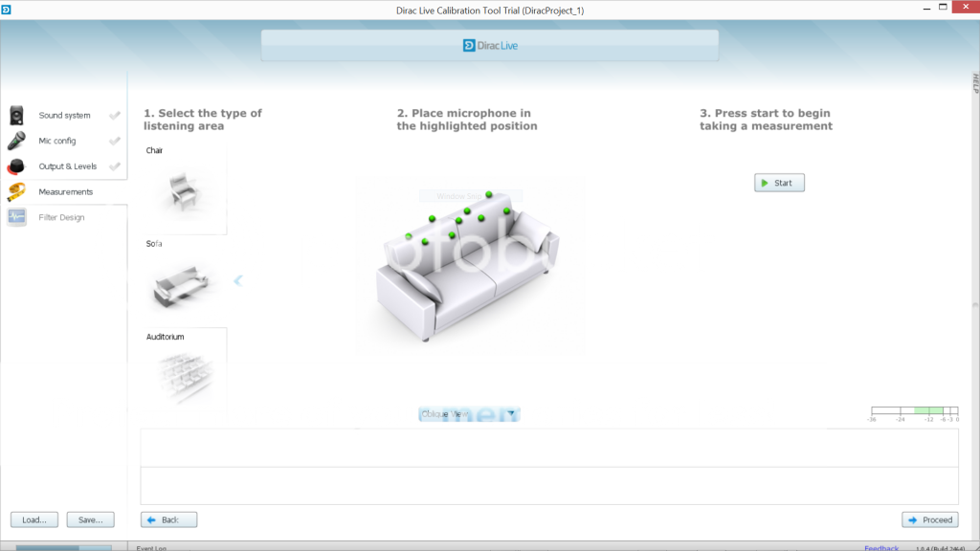The image size is (980, 551).
Task: Click the checkmark next to Mic config
Action: click(115, 142)
